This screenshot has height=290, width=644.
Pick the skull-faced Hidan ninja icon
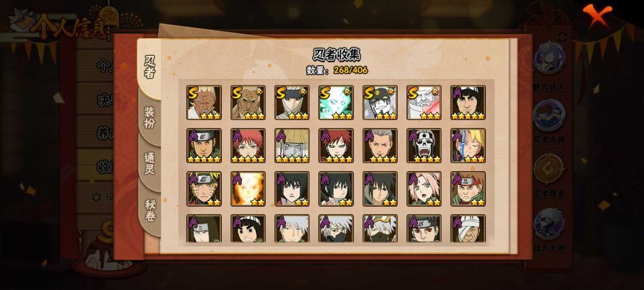pos(425,146)
